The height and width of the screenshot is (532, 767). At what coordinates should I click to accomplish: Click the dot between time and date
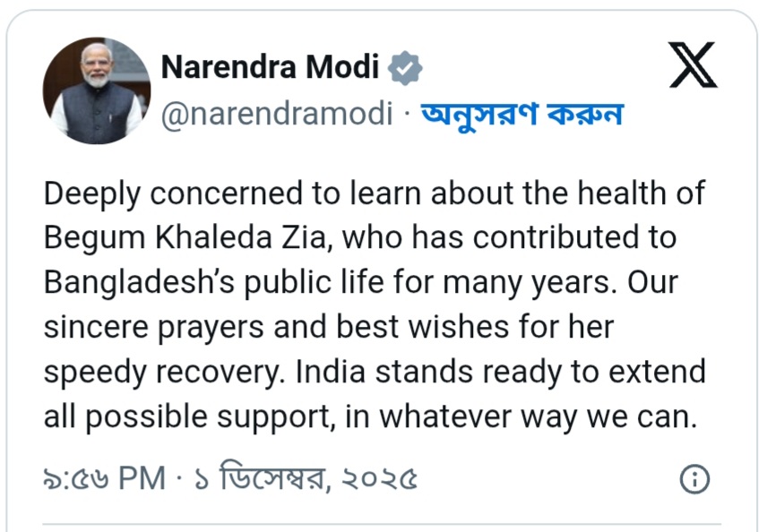[180, 478]
